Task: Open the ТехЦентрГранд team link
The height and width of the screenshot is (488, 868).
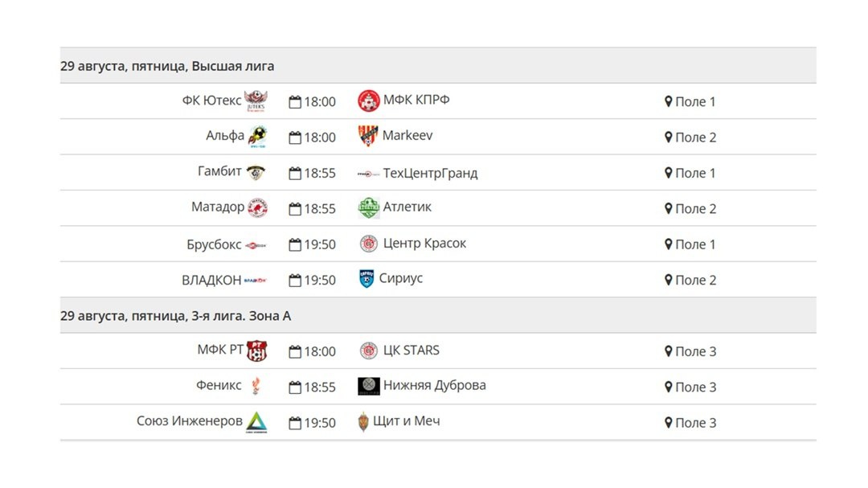Action: [430, 173]
